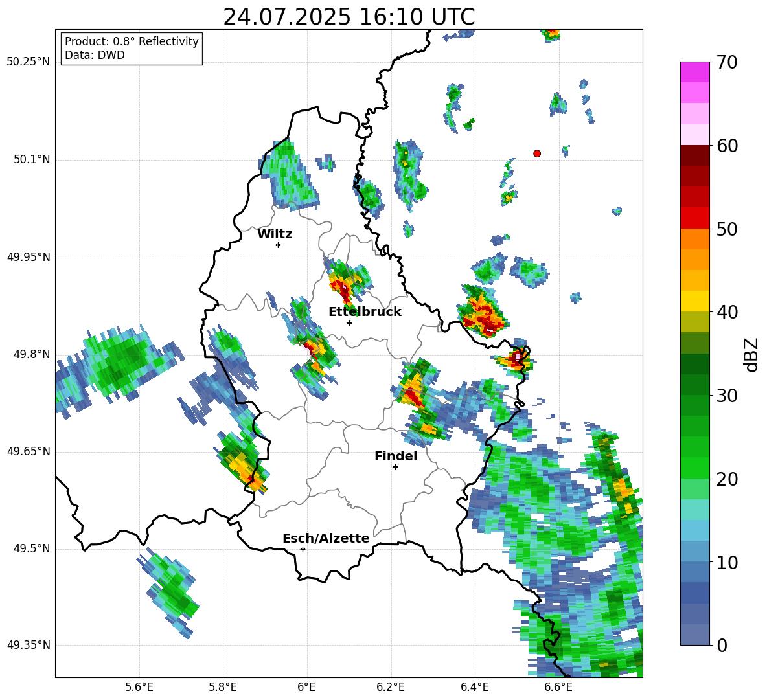
Task: Click the 49.5°N latitude label
Action: tap(31, 548)
